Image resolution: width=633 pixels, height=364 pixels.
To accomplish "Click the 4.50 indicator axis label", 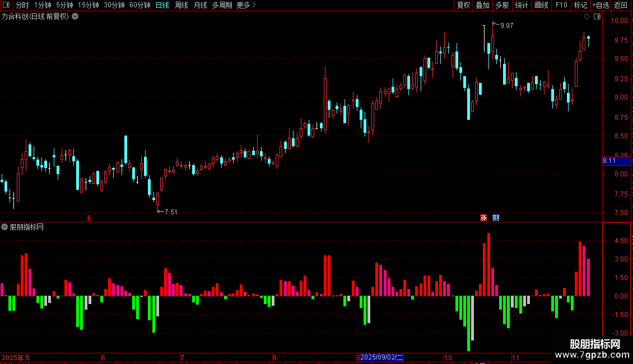I will click(621, 240).
